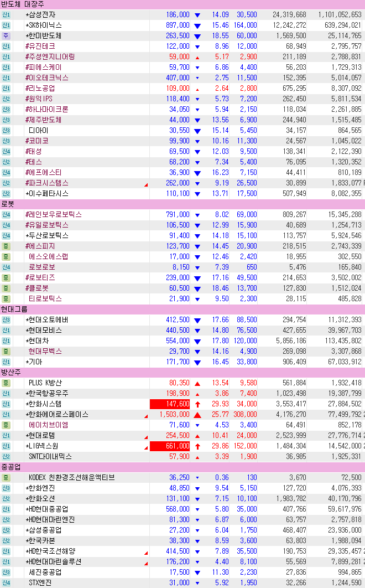Open the *기아 stock name
The height and width of the screenshot is (588, 365).
coord(34,362)
